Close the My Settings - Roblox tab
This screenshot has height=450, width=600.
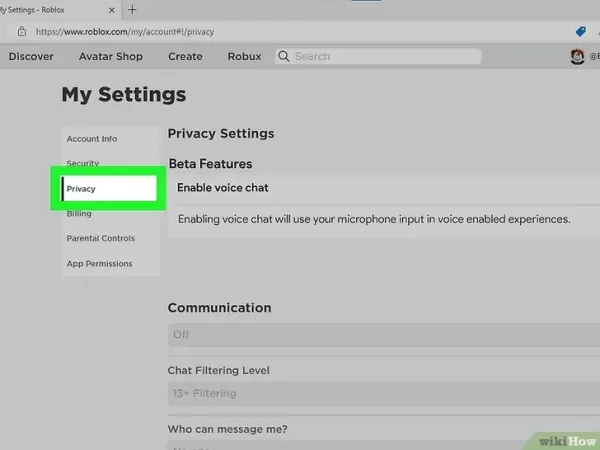(x=111, y=10)
